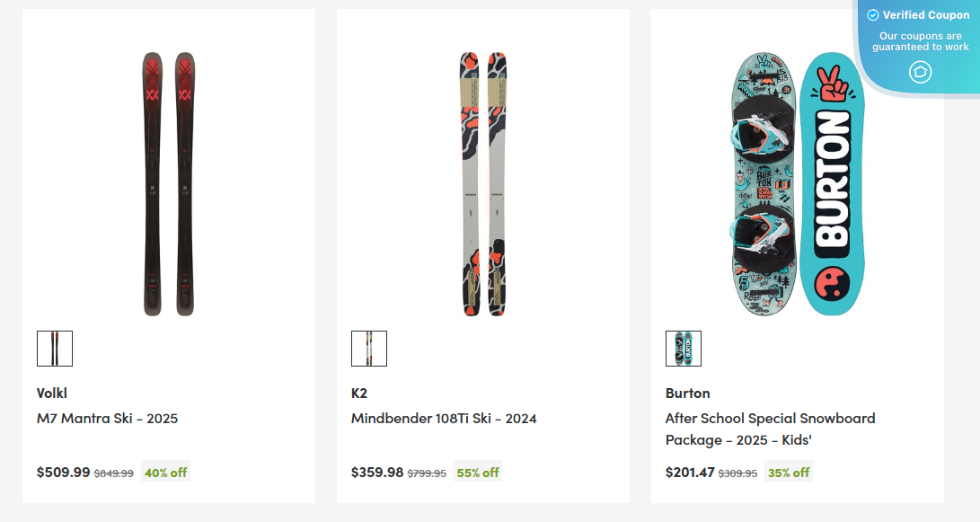Open M7 Mantra Ski - 2025 product page
The width and height of the screenshot is (980, 522).
coord(107,419)
